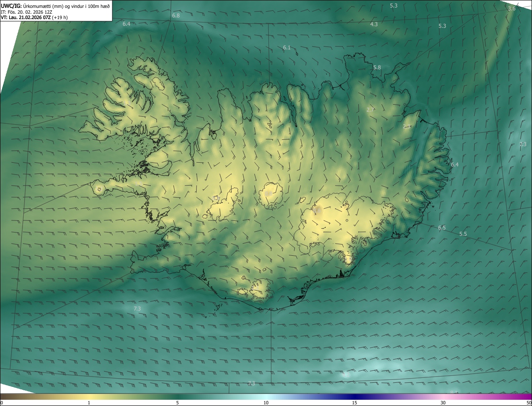This screenshot has height=406, width=532.
Task: Click the map value 4.3
Action: coord(374,24)
